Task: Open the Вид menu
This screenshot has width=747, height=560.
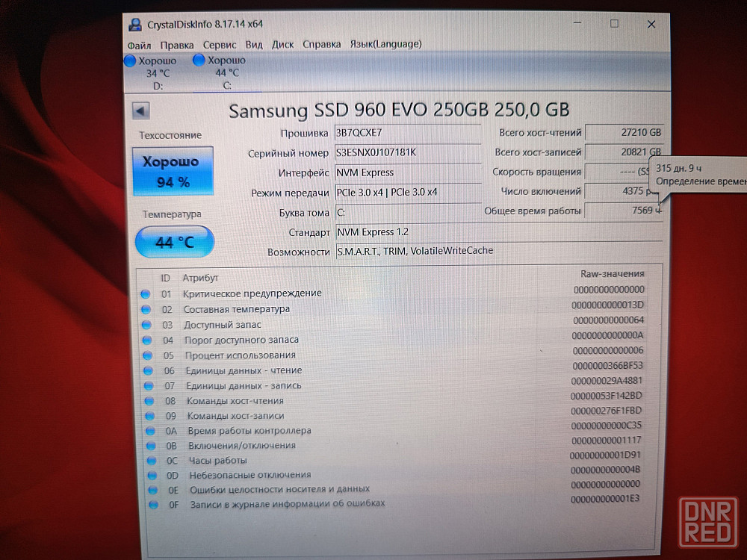Action: 254,45
